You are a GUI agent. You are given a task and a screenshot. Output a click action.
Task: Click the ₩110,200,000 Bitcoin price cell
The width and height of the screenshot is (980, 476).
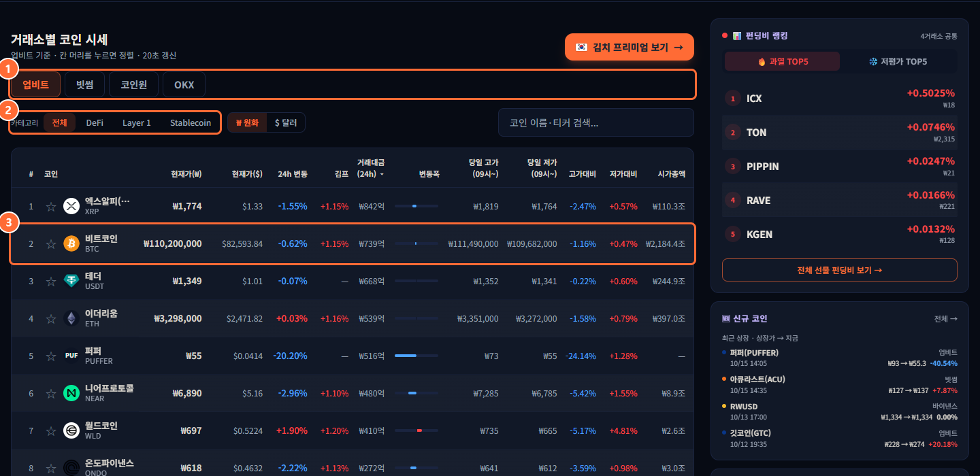point(173,243)
